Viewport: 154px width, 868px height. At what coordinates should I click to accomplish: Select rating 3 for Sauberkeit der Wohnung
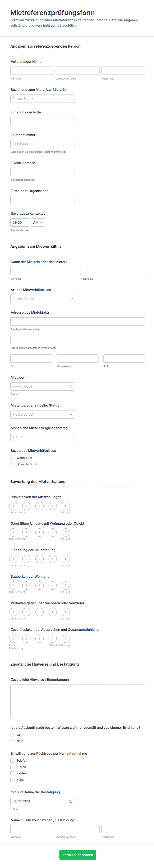39,586
